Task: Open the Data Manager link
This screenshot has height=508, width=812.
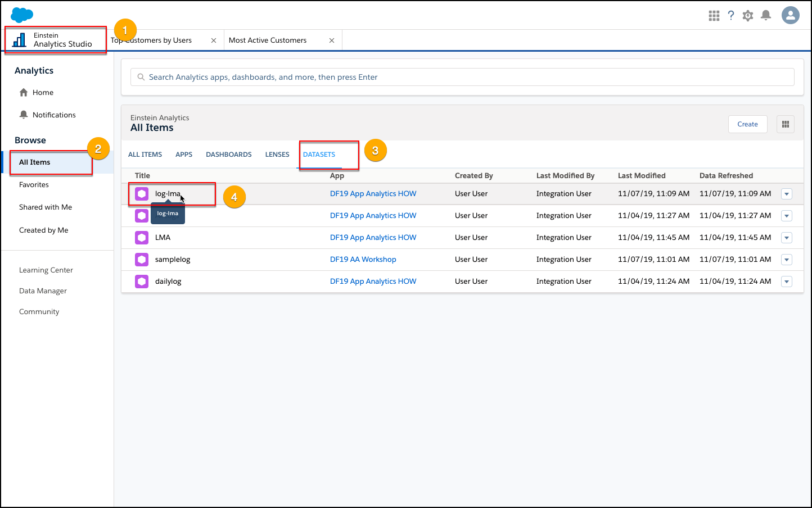Action: pos(43,291)
